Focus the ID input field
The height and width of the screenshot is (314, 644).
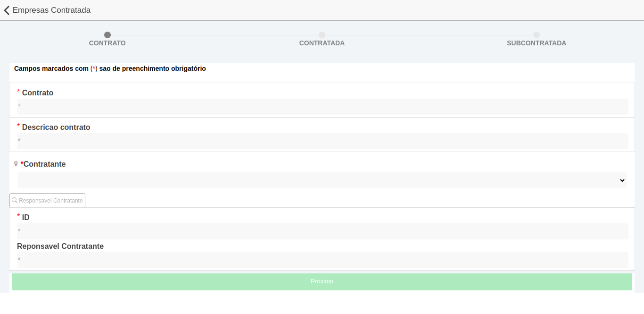pyautogui.click(x=322, y=231)
